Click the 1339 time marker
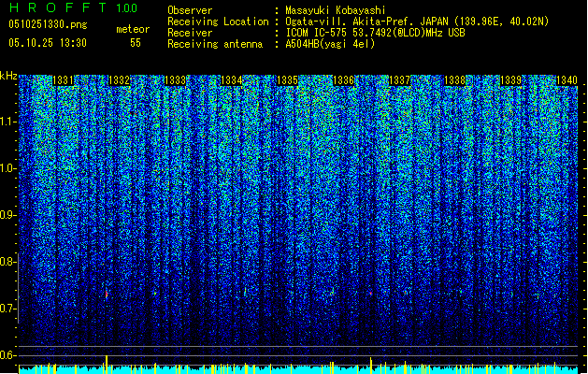Image resolution: width=588 pixels, height=374 pixels. pos(510,80)
